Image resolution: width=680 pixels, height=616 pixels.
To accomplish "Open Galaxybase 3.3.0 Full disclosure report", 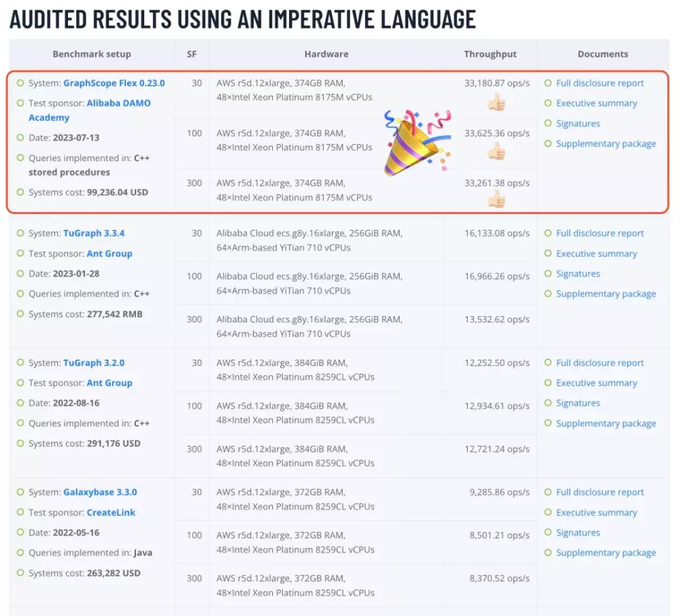I will [x=600, y=492].
